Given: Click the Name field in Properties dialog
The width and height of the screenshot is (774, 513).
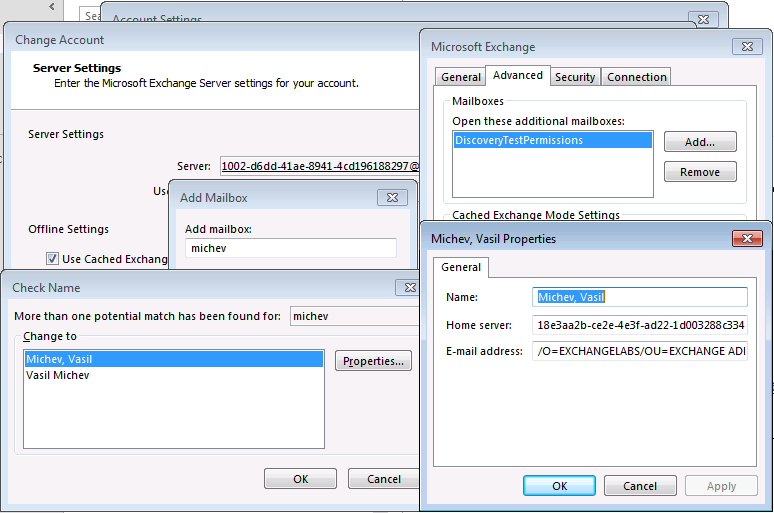Looking at the screenshot, I should tap(640, 297).
